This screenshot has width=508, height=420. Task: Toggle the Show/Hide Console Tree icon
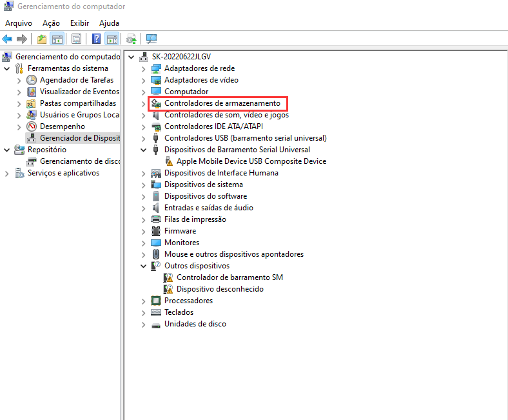(x=57, y=39)
